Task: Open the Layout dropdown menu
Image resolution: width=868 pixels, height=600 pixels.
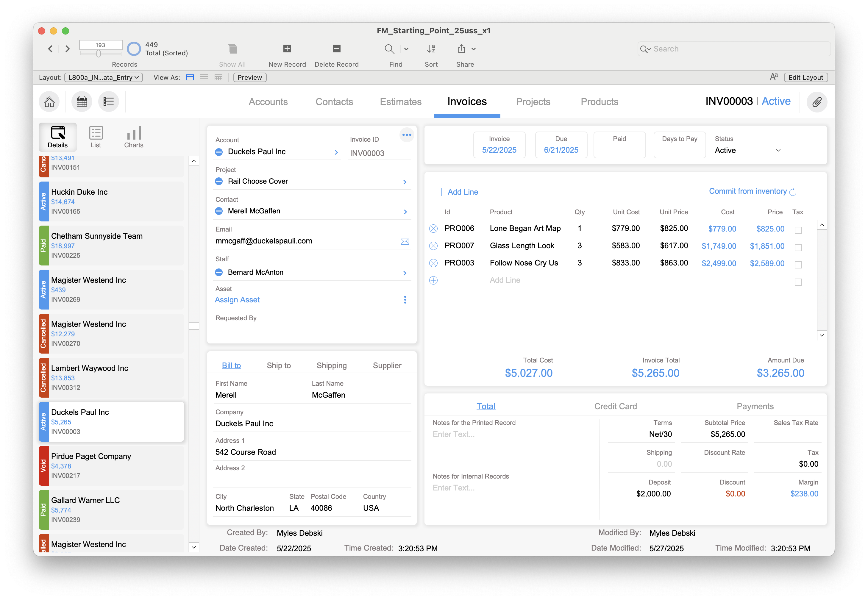Action: [103, 77]
